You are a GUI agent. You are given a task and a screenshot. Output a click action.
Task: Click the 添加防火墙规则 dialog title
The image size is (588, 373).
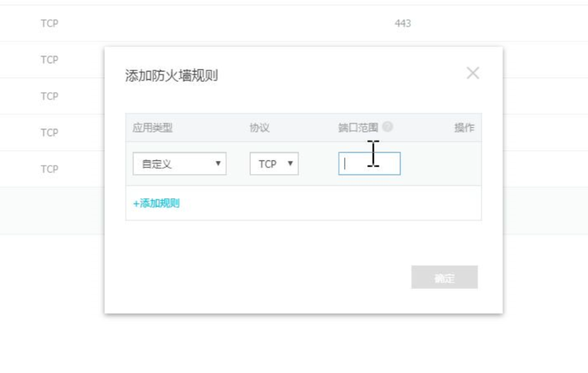coord(172,76)
